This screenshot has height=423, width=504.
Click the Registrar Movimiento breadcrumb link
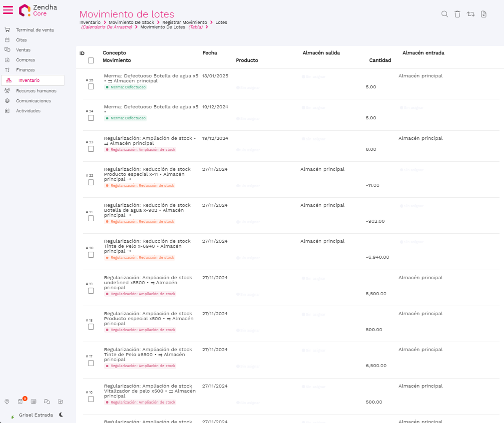tap(184, 22)
